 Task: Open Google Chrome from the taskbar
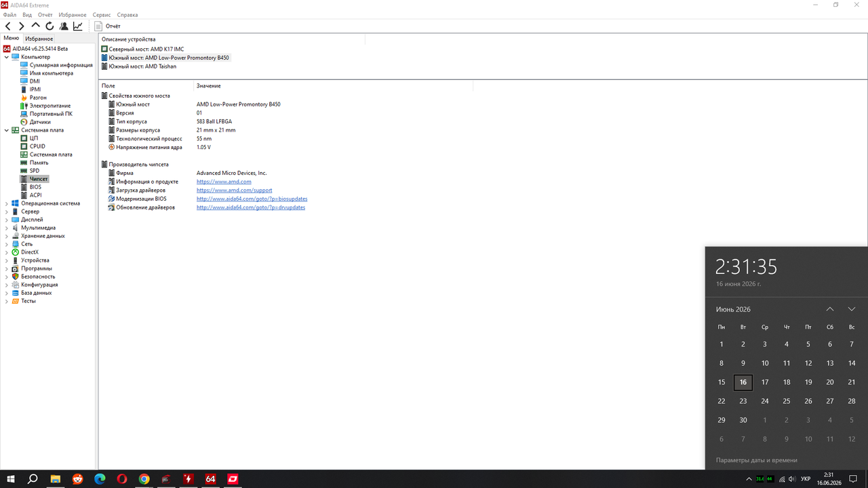pos(144,479)
